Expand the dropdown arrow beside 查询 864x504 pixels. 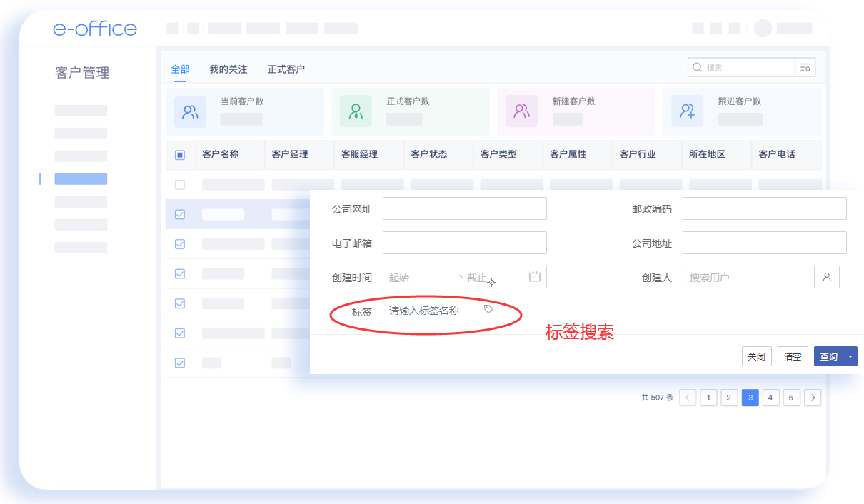click(850, 356)
